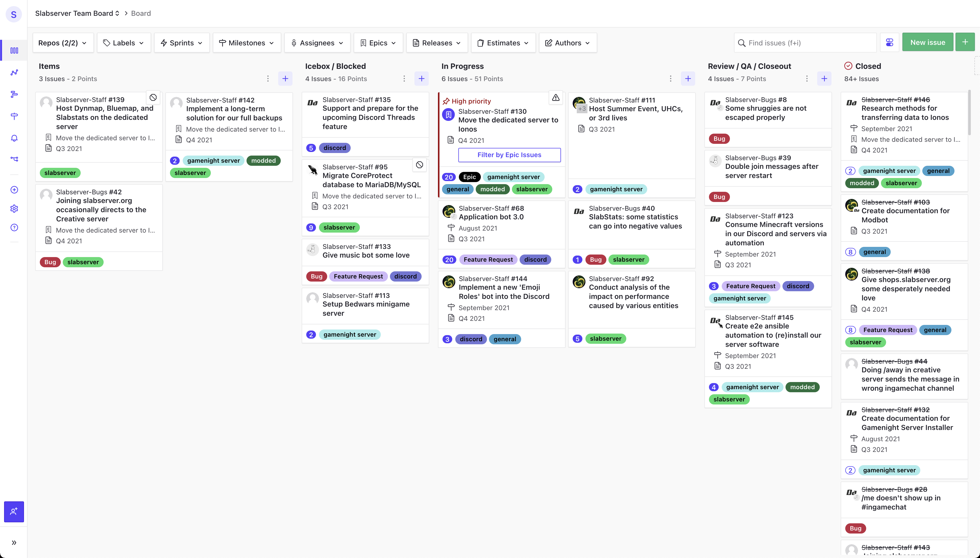Click the warning triangle icon on issue #130
The width and height of the screenshot is (980, 558).
pos(556,98)
